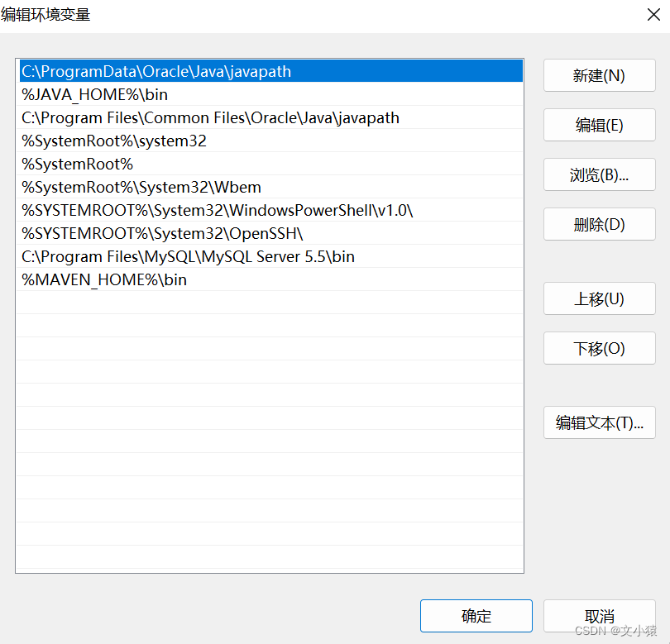
Task: Select the MySQL Server 5.5\bin entry
Action: pos(271,256)
